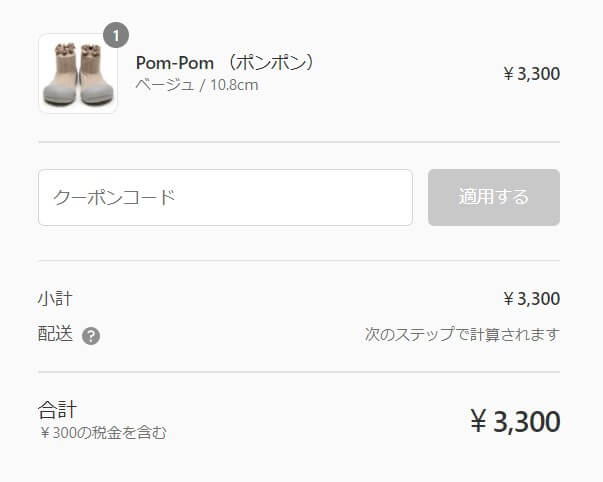Click the divider line above 小計
The height and width of the screenshot is (482, 603).
299,261
